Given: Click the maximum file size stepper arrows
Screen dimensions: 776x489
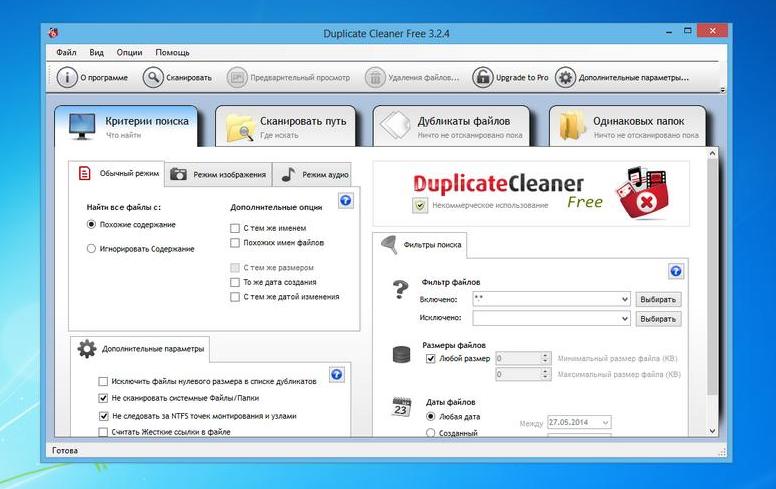Looking at the screenshot, I should [545, 374].
